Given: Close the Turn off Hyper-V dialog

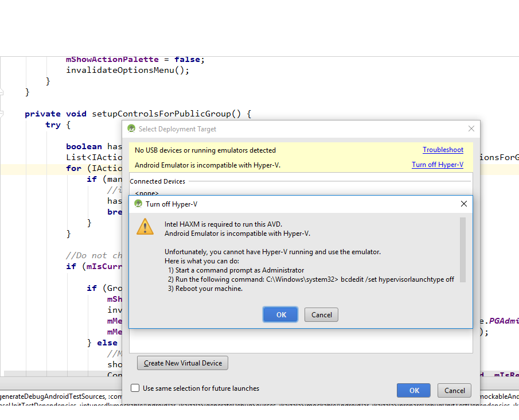Looking at the screenshot, I should click(x=464, y=204).
